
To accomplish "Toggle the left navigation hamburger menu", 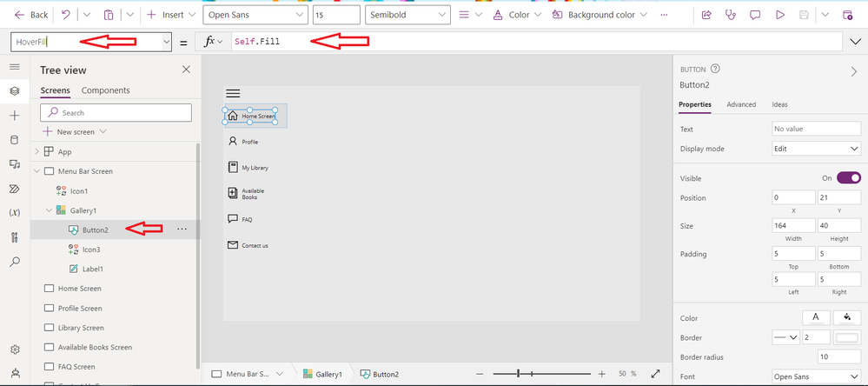I will pos(15,67).
